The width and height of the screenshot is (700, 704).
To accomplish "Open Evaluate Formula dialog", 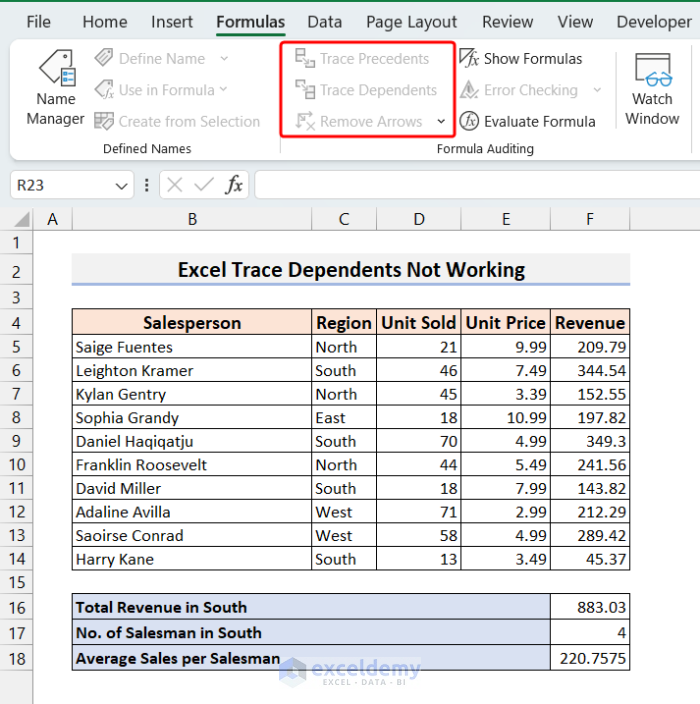I will (x=528, y=121).
